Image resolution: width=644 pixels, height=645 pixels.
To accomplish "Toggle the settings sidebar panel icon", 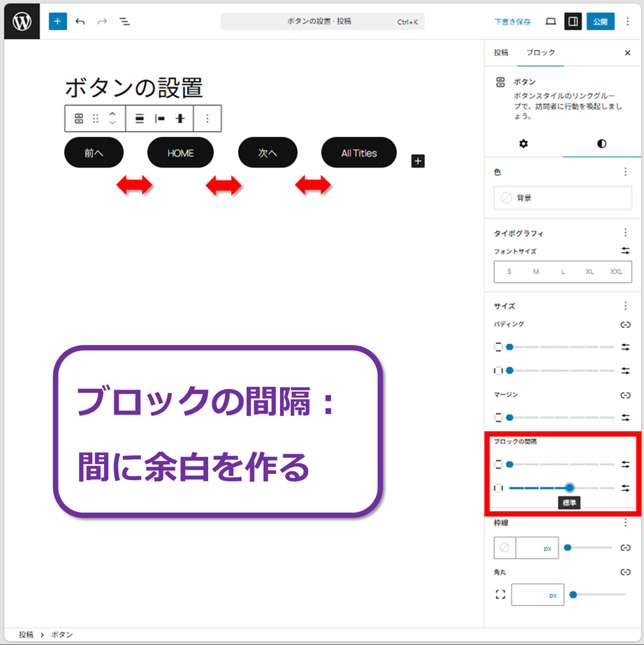I will (573, 22).
